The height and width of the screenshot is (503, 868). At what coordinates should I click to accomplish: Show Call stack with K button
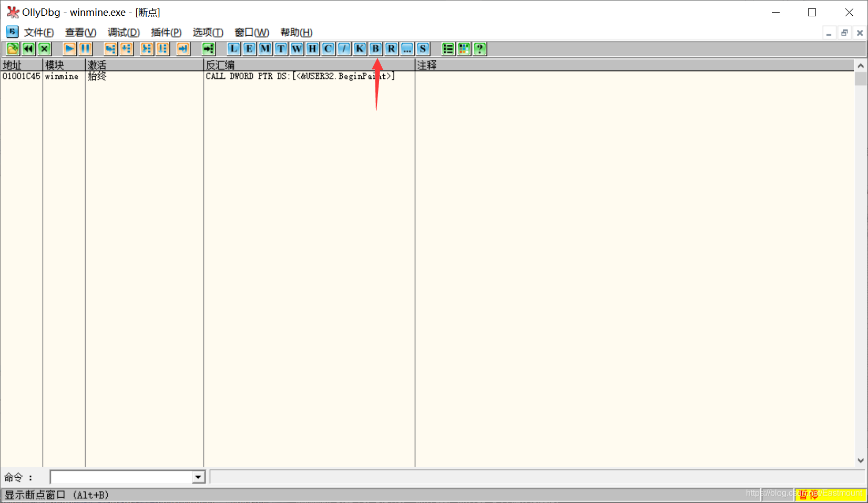(x=360, y=49)
